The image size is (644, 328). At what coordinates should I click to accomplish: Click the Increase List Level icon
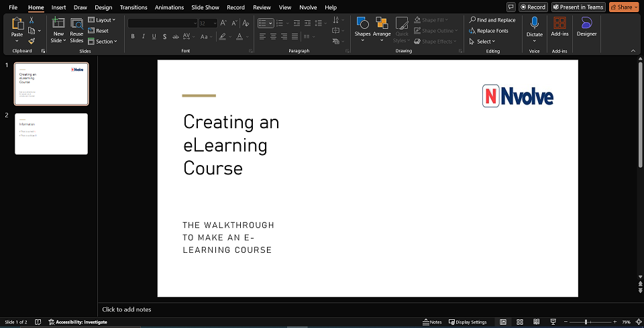[x=307, y=23]
